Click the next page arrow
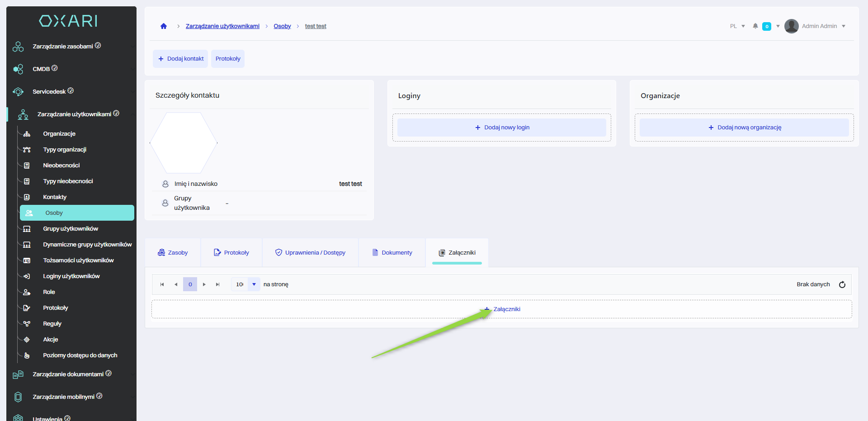Image resolution: width=868 pixels, height=421 pixels. point(204,284)
